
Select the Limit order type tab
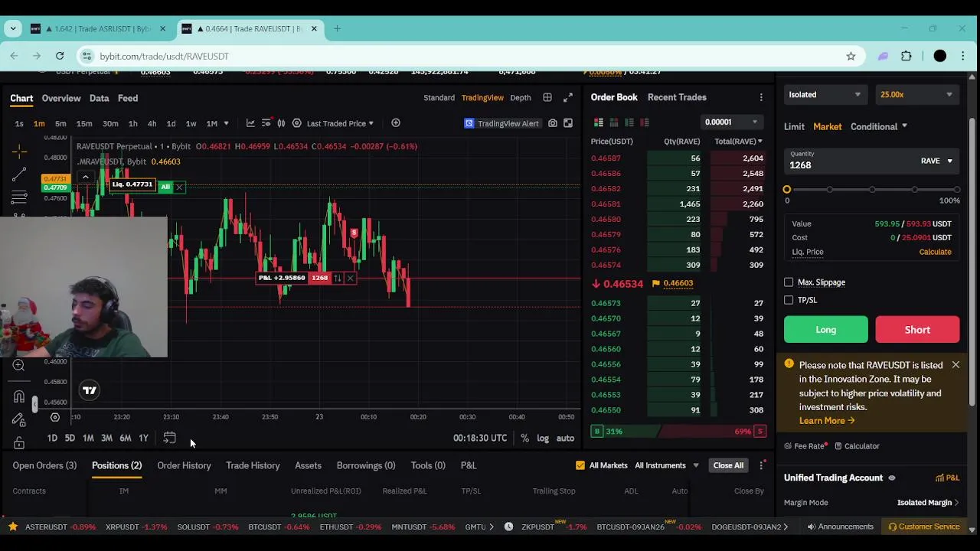pos(794,127)
